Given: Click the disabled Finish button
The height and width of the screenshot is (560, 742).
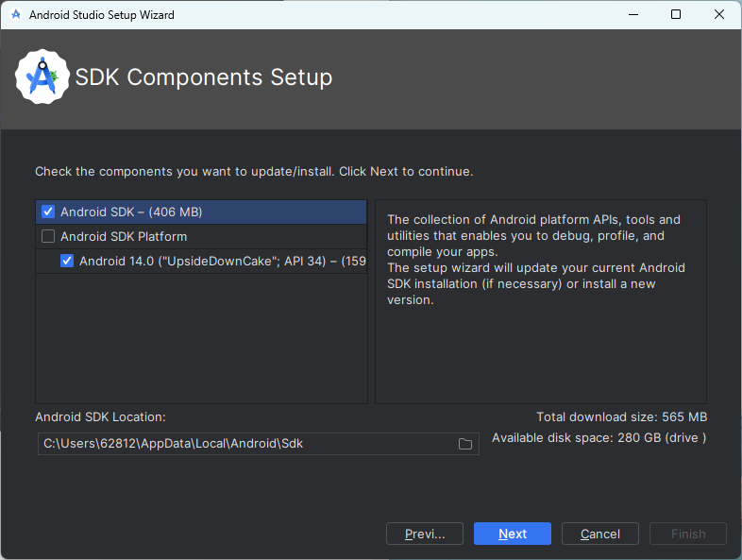Looking at the screenshot, I should click(x=688, y=534).
